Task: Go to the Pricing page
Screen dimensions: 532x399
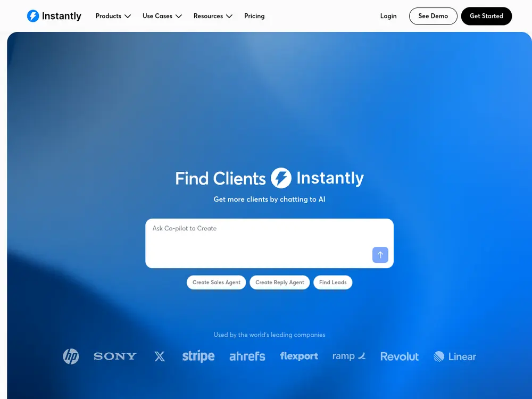Action: (x=254, y=16)
